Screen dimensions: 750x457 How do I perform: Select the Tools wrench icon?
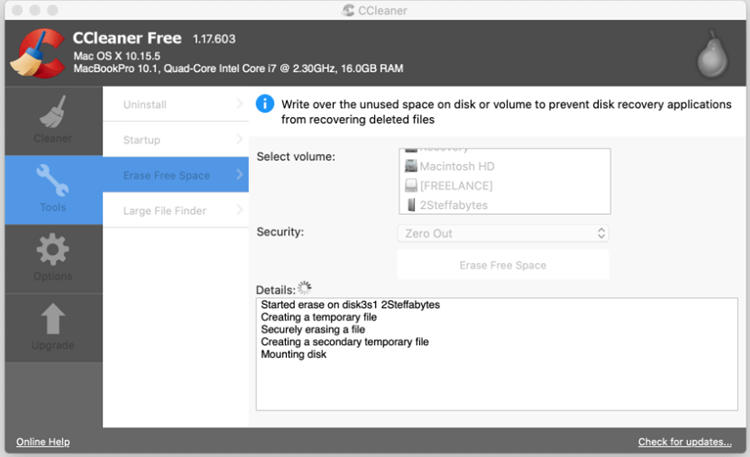[x=53, y=180]
